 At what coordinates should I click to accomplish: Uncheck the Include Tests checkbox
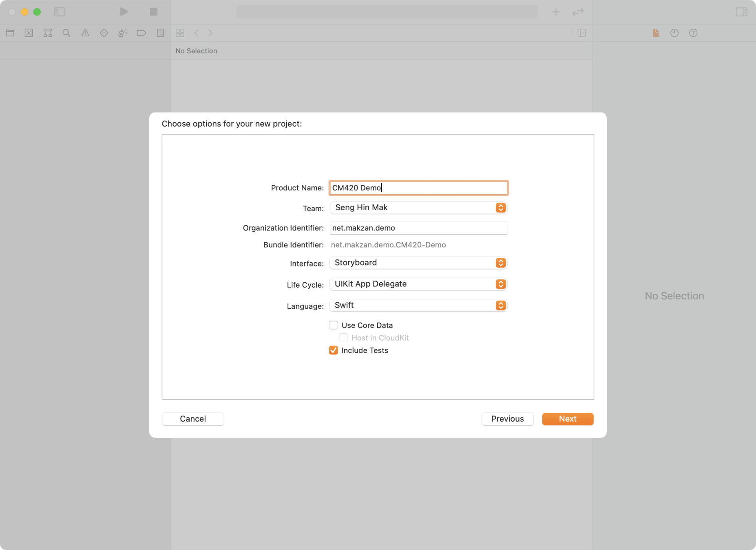pyautogui.click(x=334, y=350)
